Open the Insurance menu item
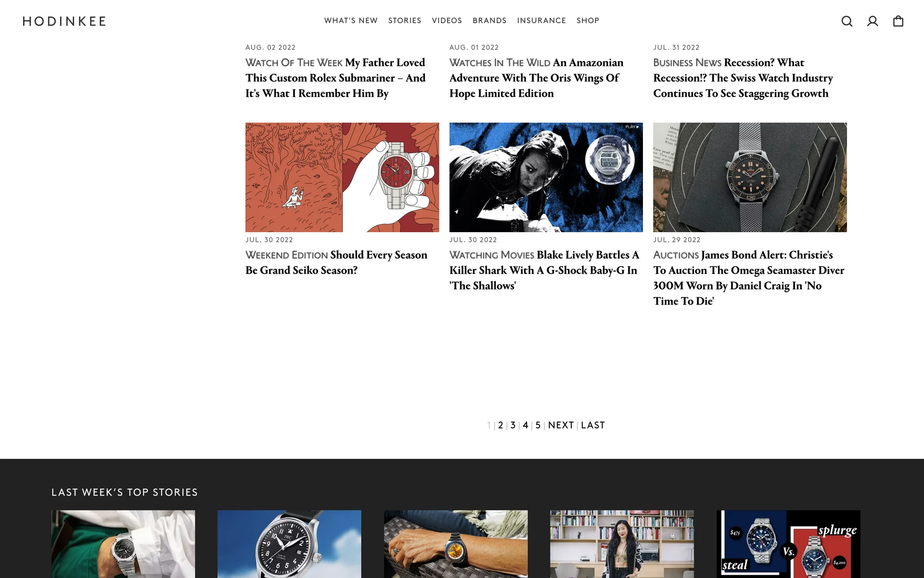The width and height of the screenshot is (924, 578). tap(541, 21)
